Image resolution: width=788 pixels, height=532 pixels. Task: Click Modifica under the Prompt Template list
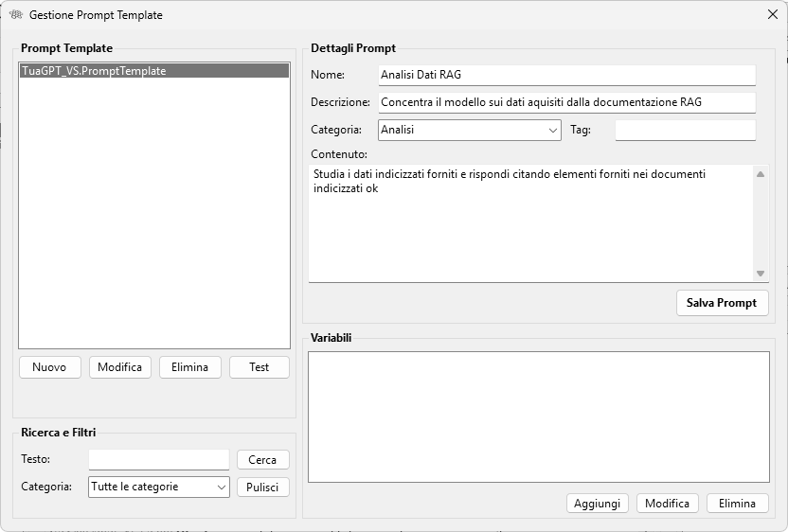(120, 367)
